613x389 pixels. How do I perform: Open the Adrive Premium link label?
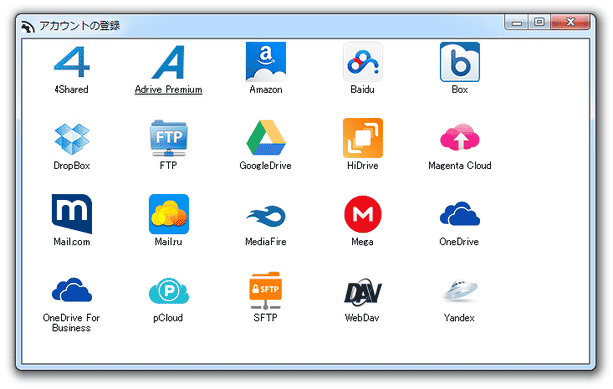(x=168, y=90)
